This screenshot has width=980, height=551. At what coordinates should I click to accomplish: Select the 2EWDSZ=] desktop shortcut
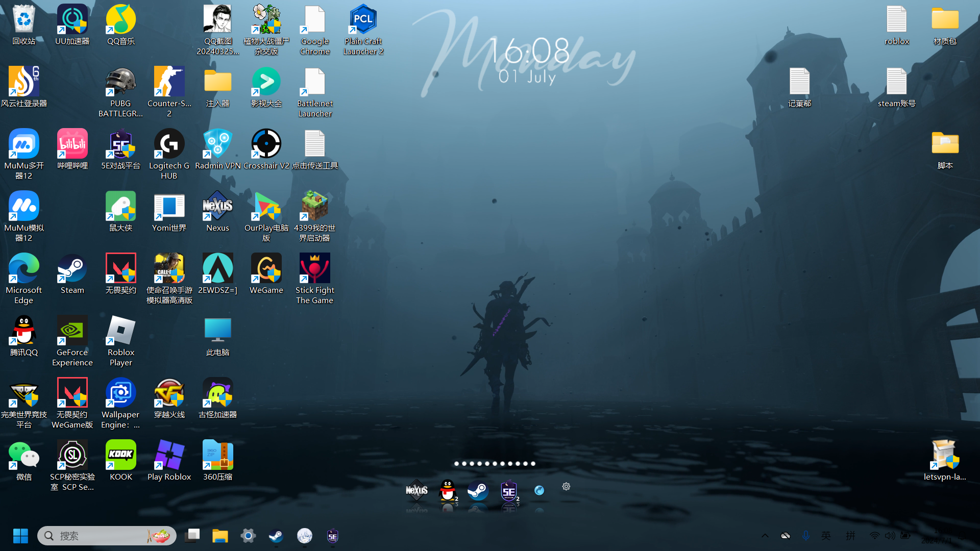[x=218, y=274]
